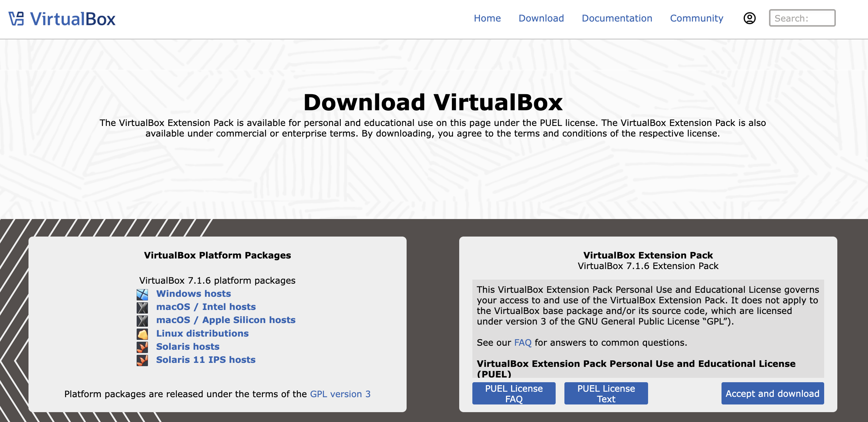Click the VirtualBox 7.1.6 platform packages text

click(217, 280)
